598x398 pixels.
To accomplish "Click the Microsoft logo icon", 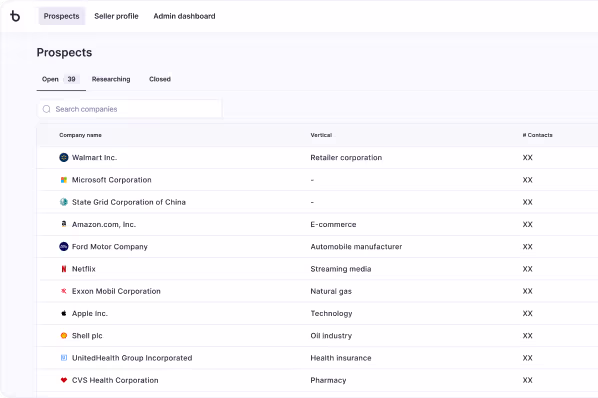I will tap(64, 180).
